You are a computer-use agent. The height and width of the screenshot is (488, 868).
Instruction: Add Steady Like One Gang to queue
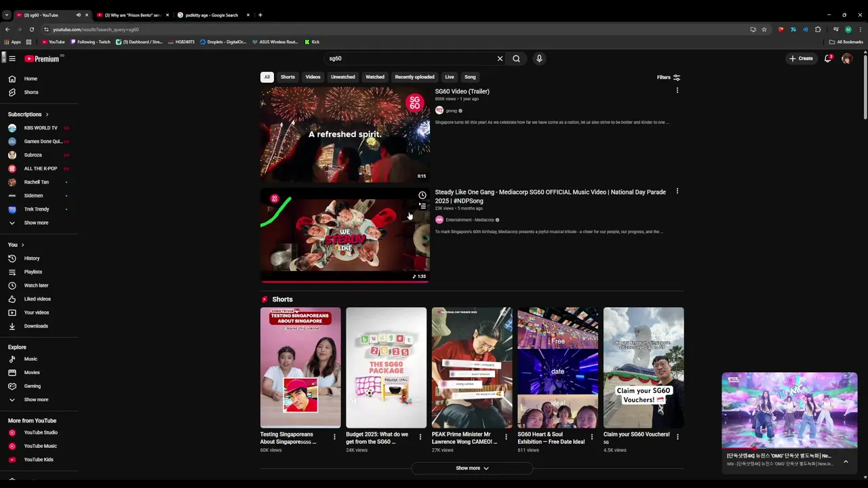422,206
